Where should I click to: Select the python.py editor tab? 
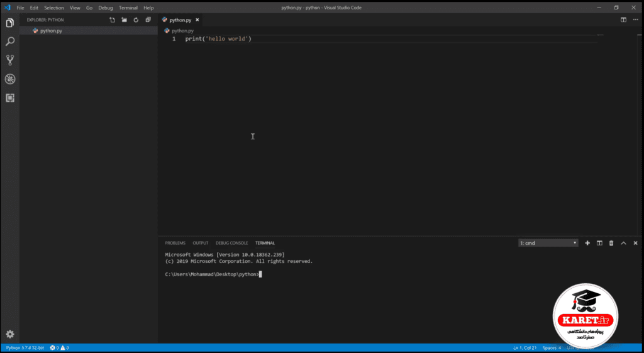(x=180, y=20)
